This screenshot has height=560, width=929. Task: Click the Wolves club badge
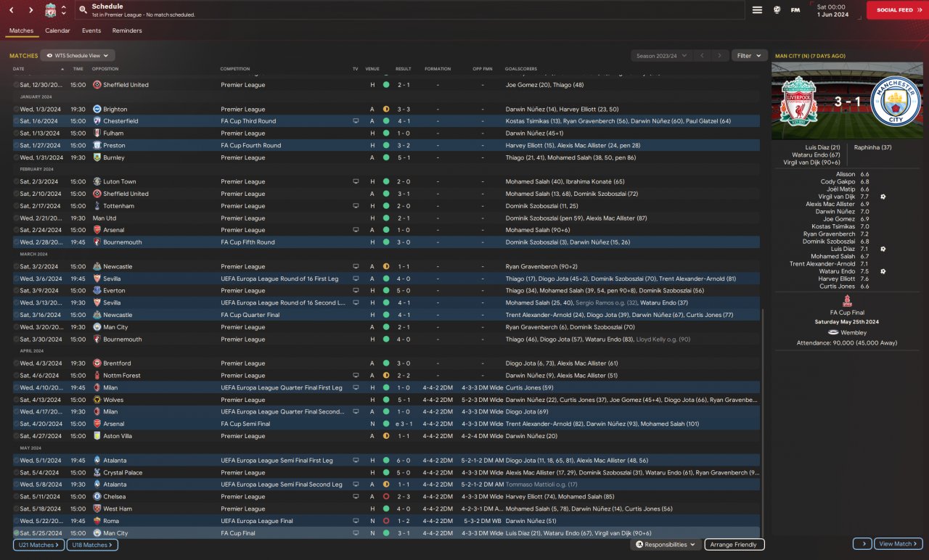coord(97,400)
